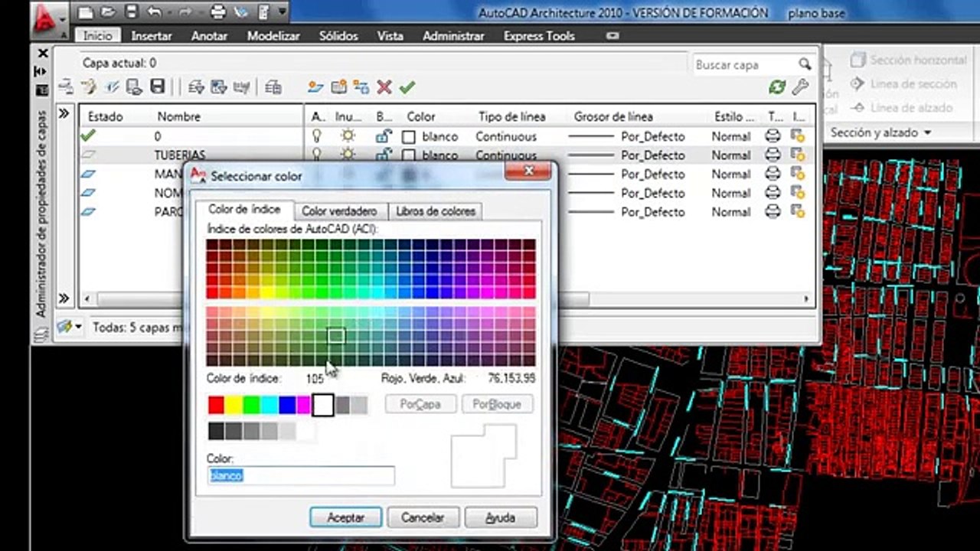Click the green check Set Current layer icon

407,87
